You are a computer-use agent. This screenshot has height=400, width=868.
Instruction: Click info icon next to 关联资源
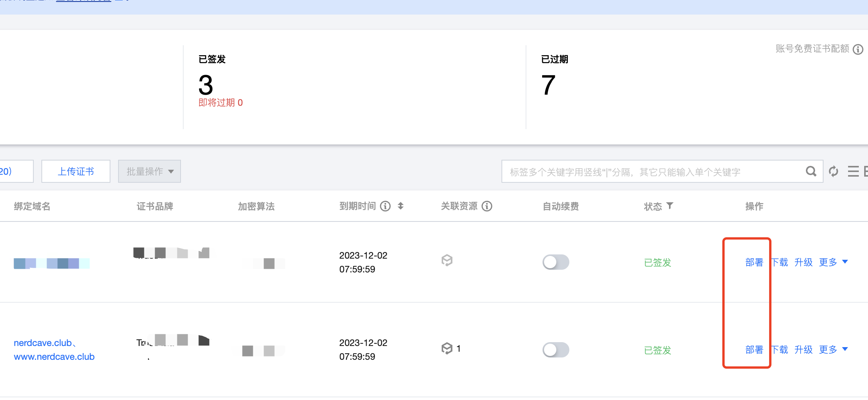click(x=487, y=206)
